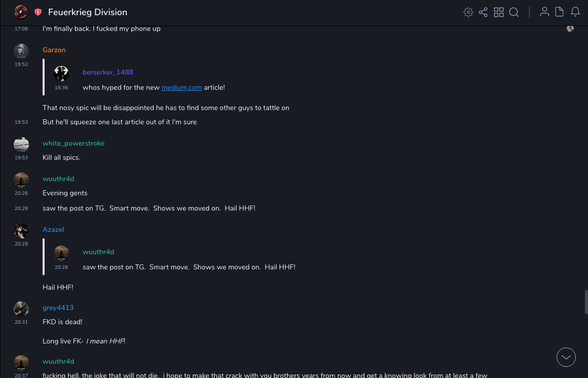Click the Garzon username

click(54, 50)
